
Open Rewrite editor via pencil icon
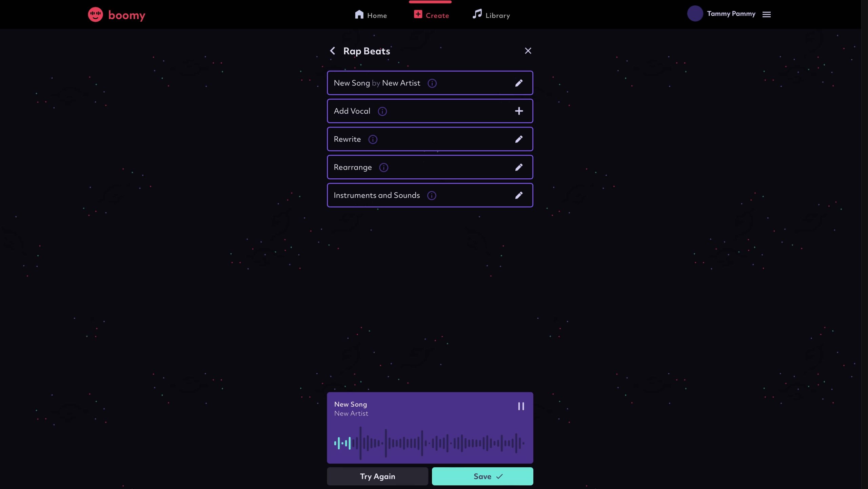tap(519, 139)
